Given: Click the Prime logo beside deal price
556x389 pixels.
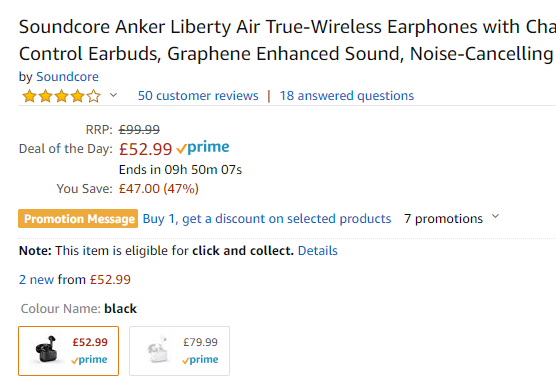Looking at the screenshot, I should pyautogui.click(x=203, y=148).
